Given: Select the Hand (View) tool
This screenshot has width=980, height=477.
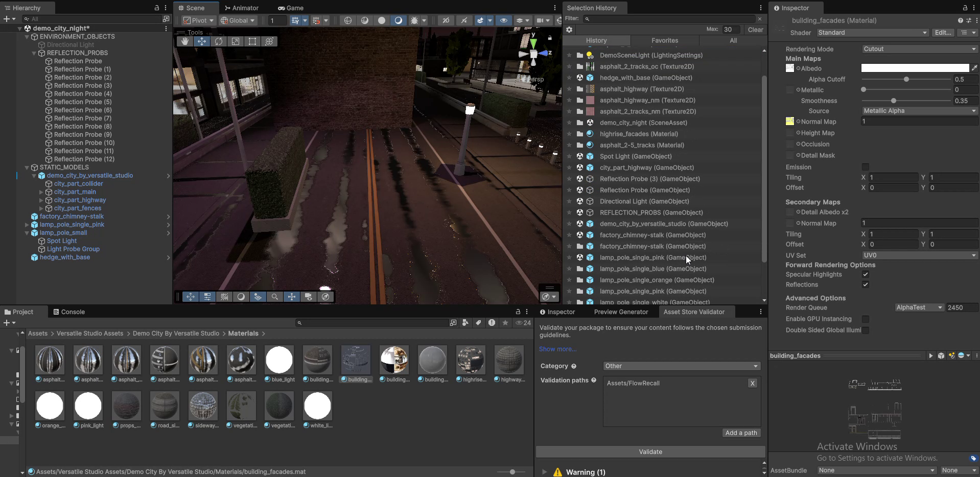Looking at the screenshot, I should coord(185,41).
